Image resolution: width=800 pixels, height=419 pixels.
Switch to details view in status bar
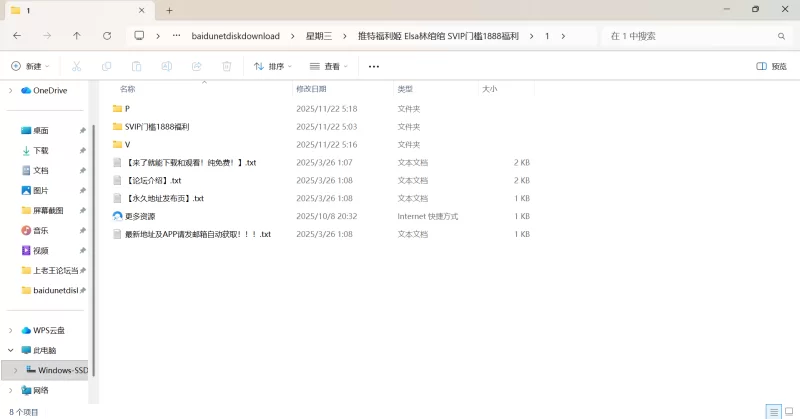(x=772, y=411)
